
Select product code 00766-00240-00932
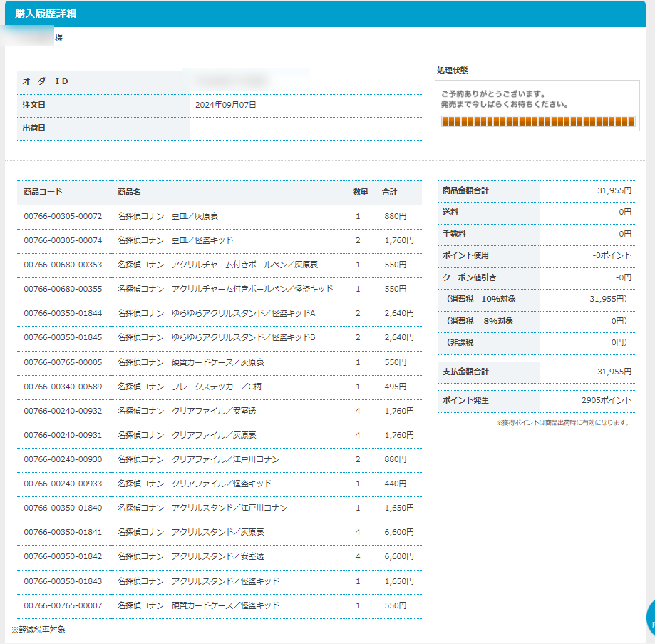coord(63,411)
